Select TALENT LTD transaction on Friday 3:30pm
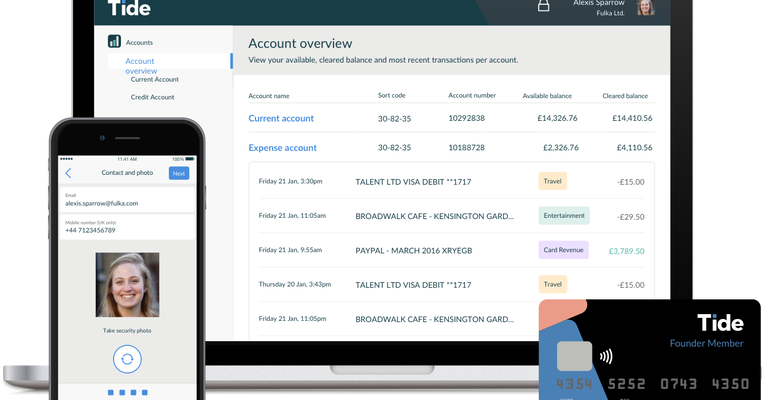This screenshot has width=764, height=400. 413,182
